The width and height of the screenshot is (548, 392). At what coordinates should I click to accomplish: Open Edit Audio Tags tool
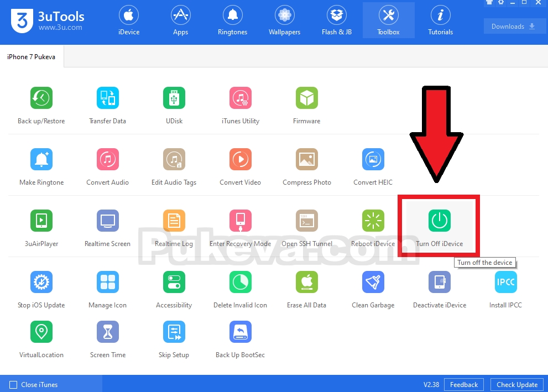point(174,159)
